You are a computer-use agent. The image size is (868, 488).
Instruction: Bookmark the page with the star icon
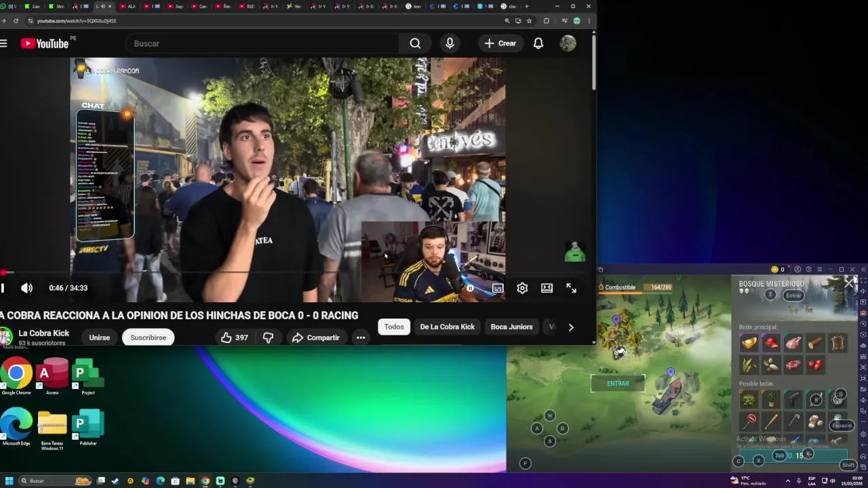tap(529, 21)
